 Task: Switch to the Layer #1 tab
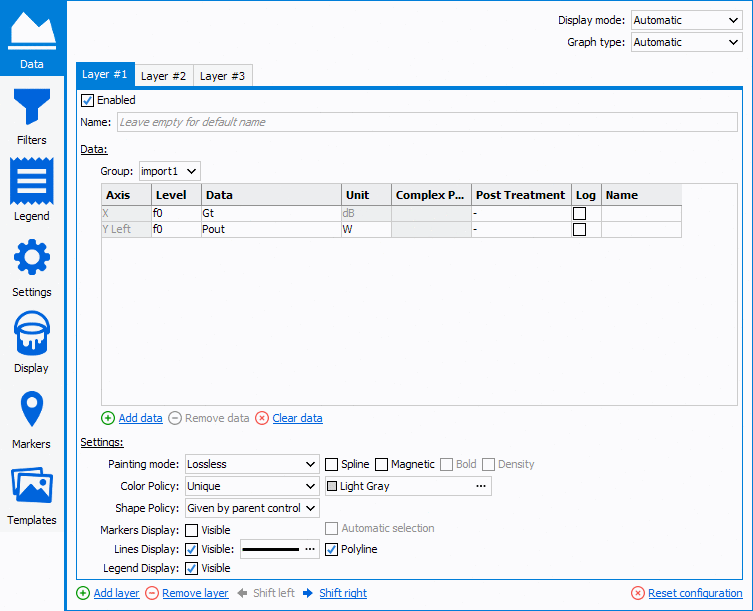point(105,74)
